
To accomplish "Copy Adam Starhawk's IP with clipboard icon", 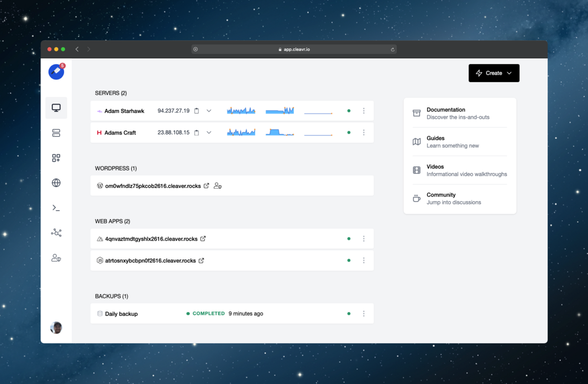I will click(x=196, y=111).
